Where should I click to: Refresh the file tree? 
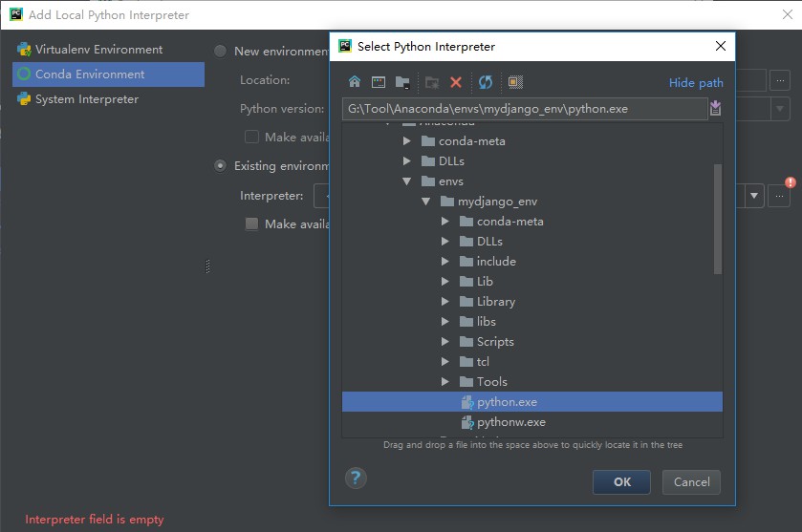click(486, 83)
